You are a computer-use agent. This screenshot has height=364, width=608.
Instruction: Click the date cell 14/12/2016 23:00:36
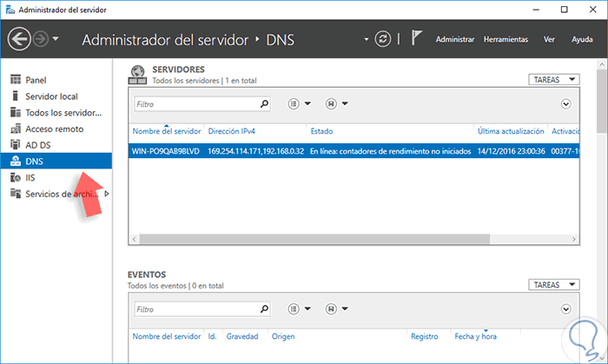(x=511, y=151)
